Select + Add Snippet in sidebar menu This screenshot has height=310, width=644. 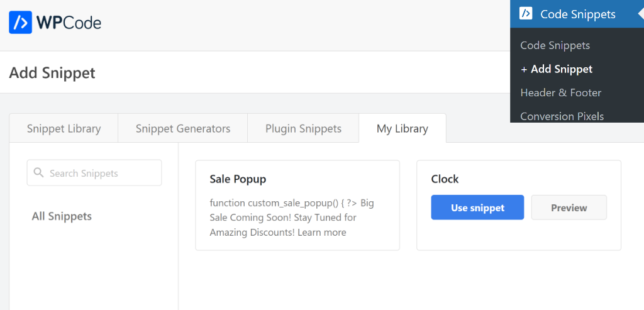coord(557,69)
